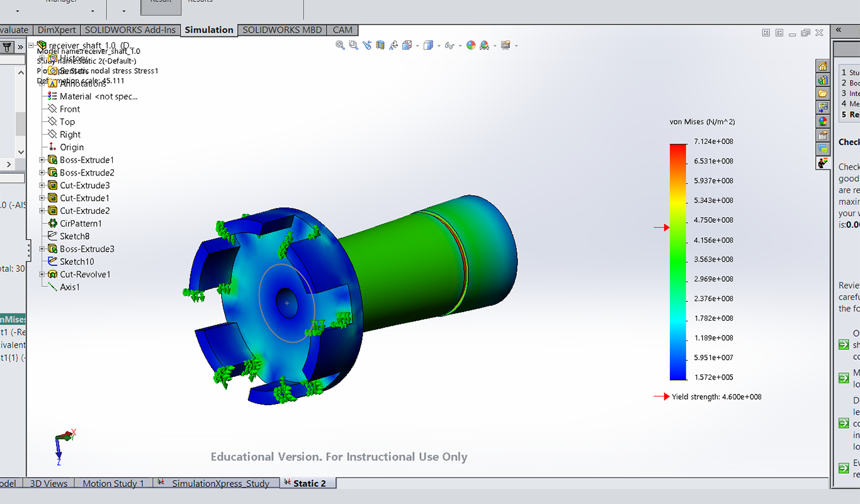Switch to the SOLIDWORKS MBD tab
This screenshot has height=504, width=860.
[x=282, y=30]
